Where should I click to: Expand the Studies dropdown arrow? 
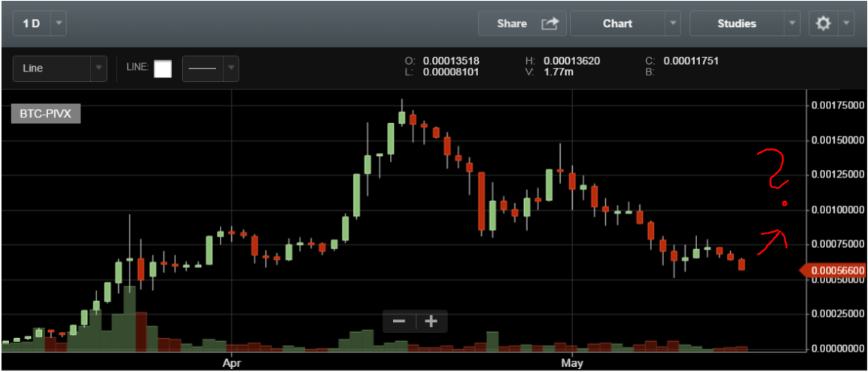[792, 24]
